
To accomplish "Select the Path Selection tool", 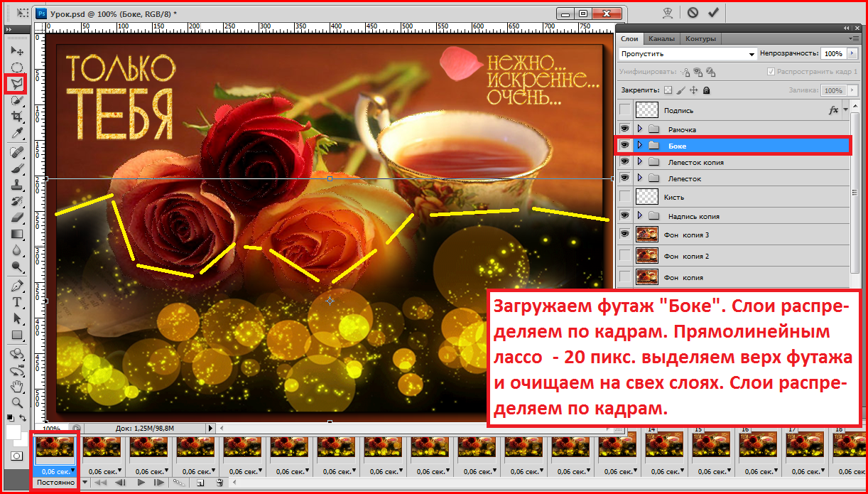I will click(x=17, y=318).
